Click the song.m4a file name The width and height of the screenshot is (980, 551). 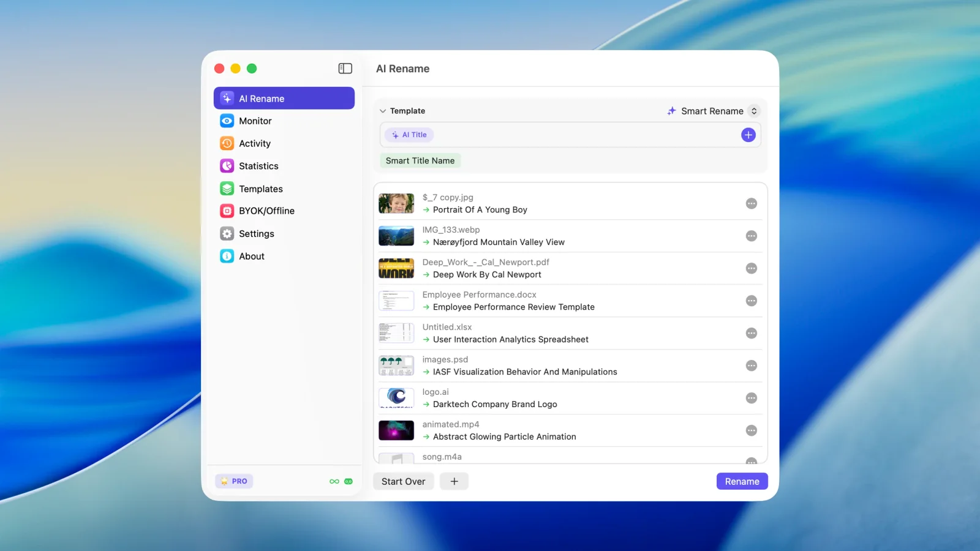coord(442,457)
